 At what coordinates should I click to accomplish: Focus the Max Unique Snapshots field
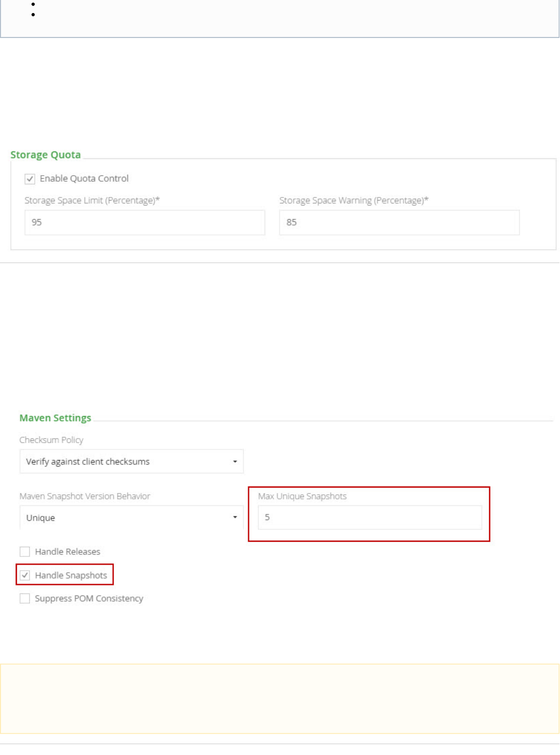tap(370, 517)
